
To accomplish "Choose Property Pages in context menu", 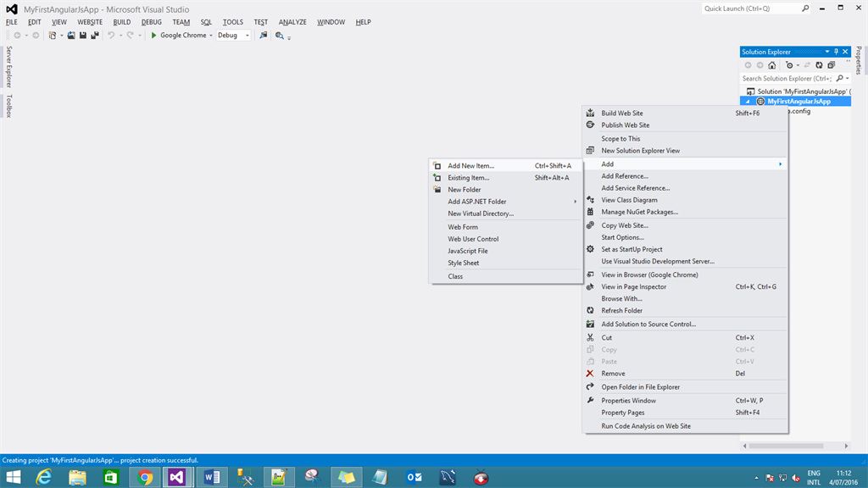I will tap(685, 413).
